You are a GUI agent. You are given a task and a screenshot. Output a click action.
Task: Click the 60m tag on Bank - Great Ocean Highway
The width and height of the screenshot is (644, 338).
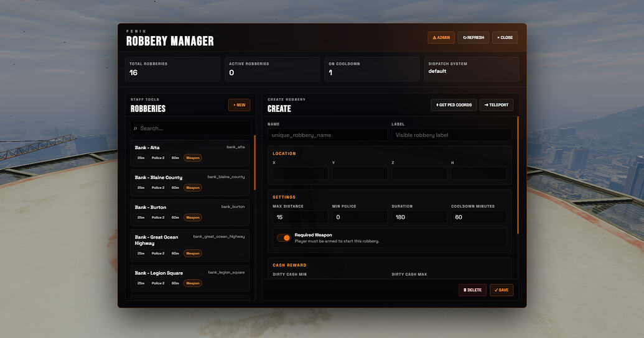click(x=175, y=253)
